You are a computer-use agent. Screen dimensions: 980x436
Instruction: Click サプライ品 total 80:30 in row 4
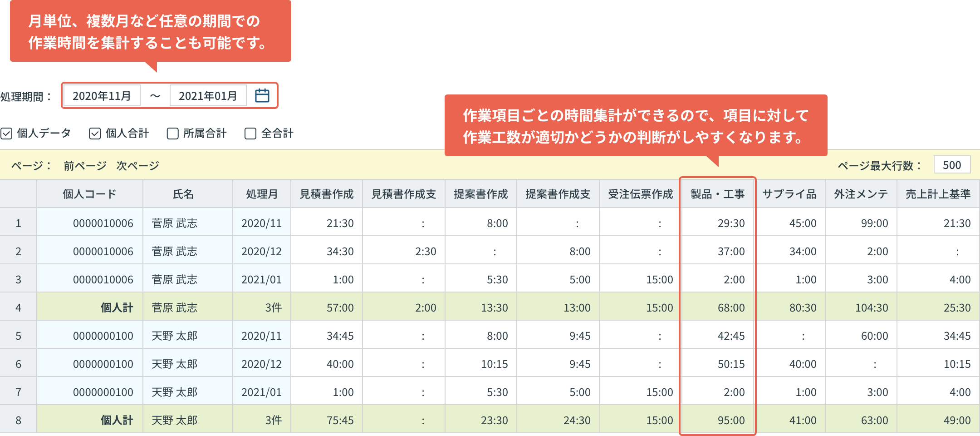pyautogui.click(x=803, y=307)
